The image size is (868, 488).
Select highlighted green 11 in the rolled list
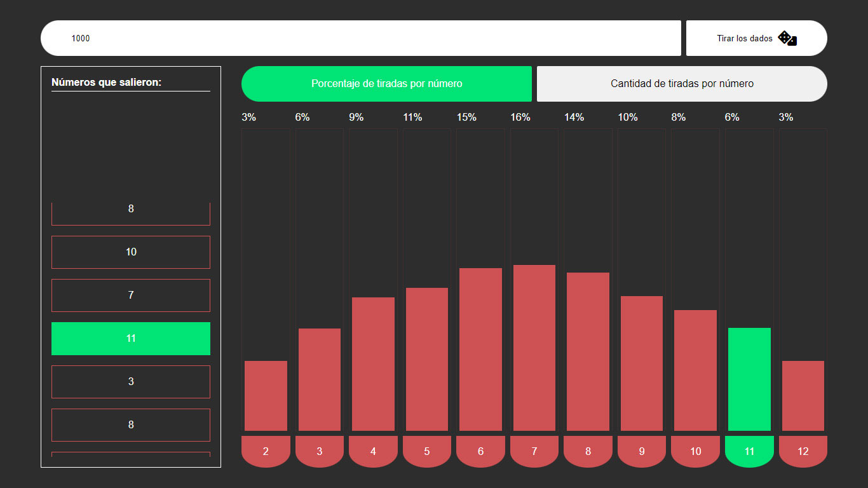131,339
